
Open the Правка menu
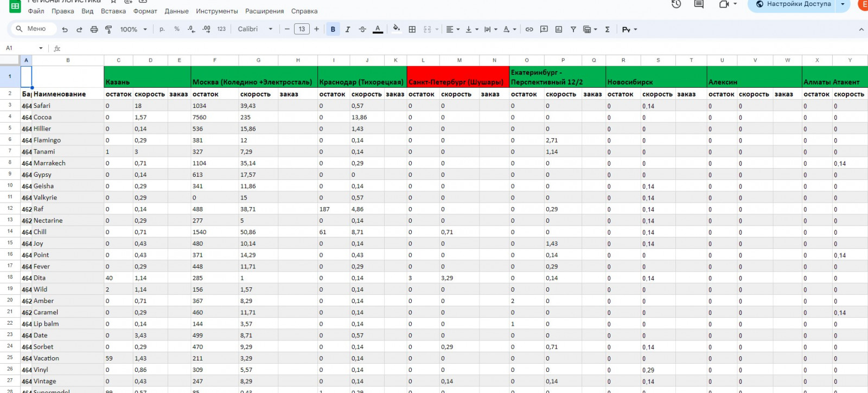click(63, 11)
